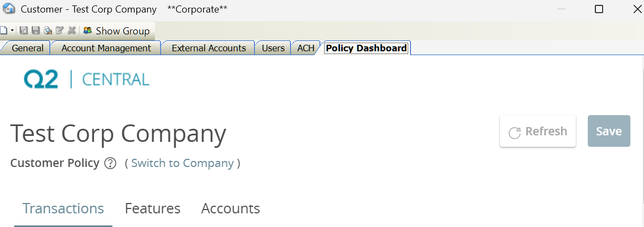Switch to the General tab

click(27, 48)
